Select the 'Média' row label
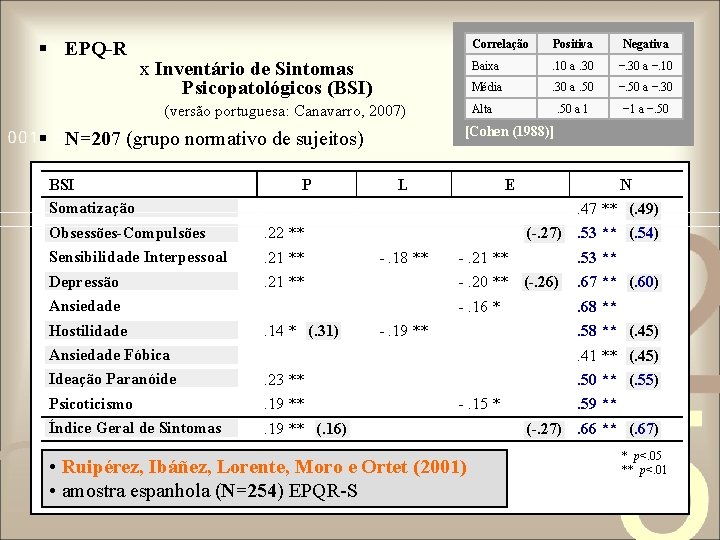 pos(486,87)
